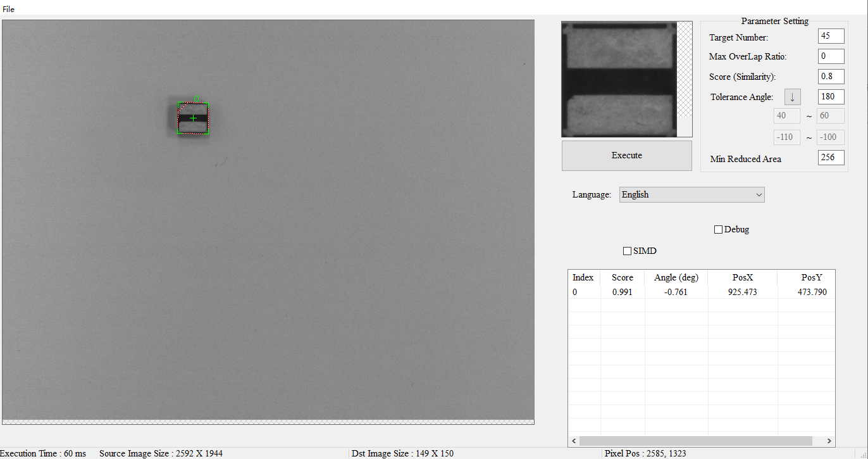Open the File menu
The image size is (868, 459).
click(x=8, y=9)
